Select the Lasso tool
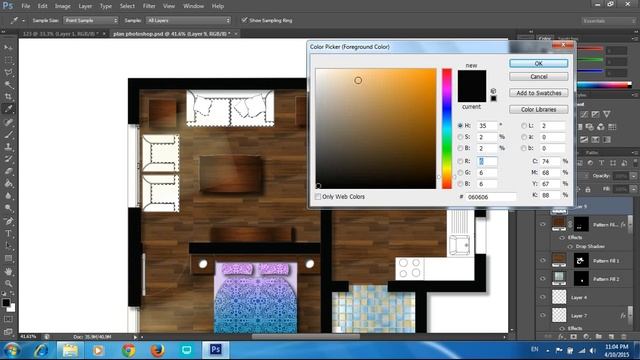Image resolution: width=640 pixels, height=360 pixels. (8, 72)
